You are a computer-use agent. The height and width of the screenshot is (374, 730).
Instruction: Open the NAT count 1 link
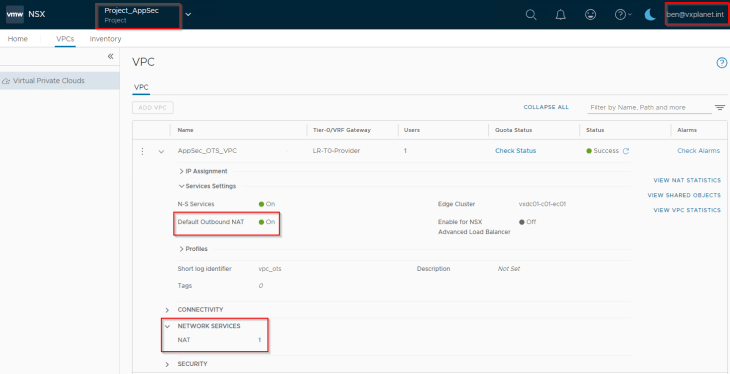tap(260, 340)
